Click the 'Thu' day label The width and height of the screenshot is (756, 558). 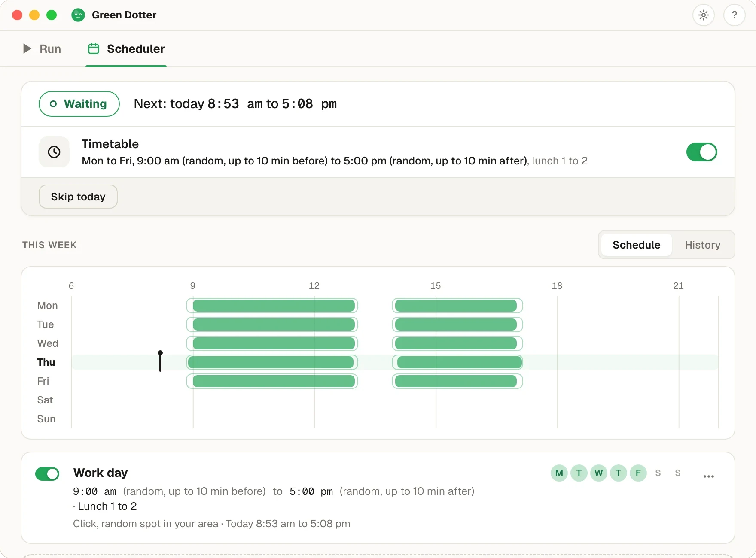coord(46,362)
